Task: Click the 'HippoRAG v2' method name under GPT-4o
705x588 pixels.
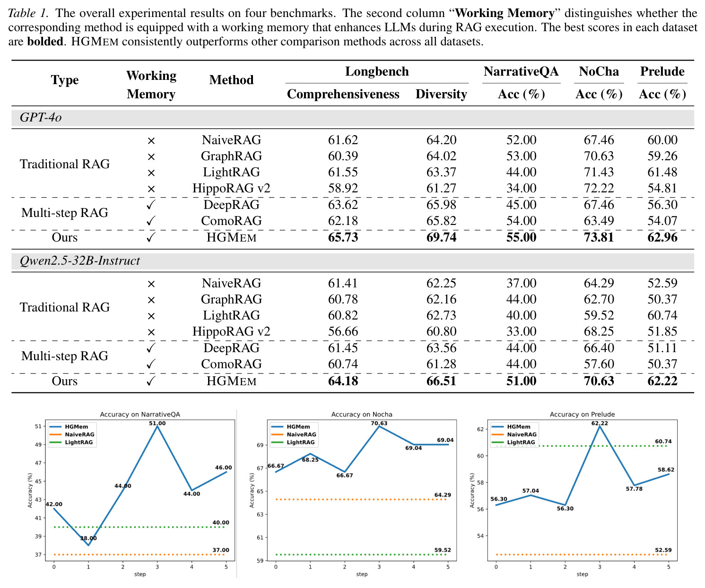Action: tap(231, 188)
